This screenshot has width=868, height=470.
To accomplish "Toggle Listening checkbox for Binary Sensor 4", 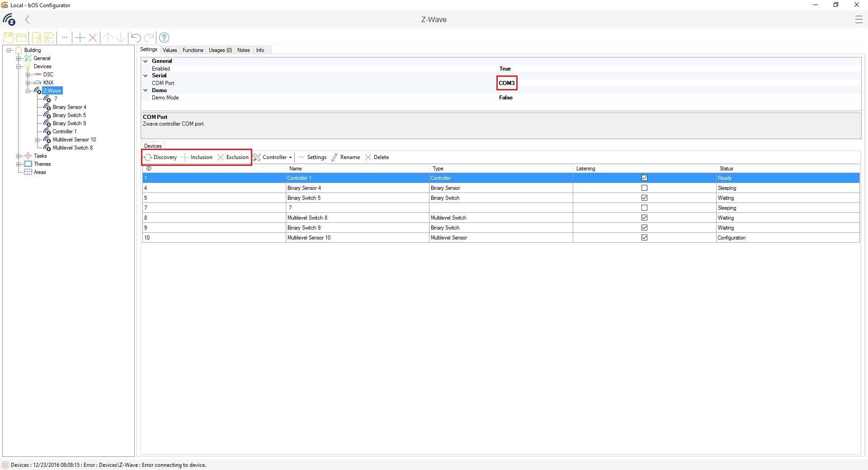I will click(644, 188).
